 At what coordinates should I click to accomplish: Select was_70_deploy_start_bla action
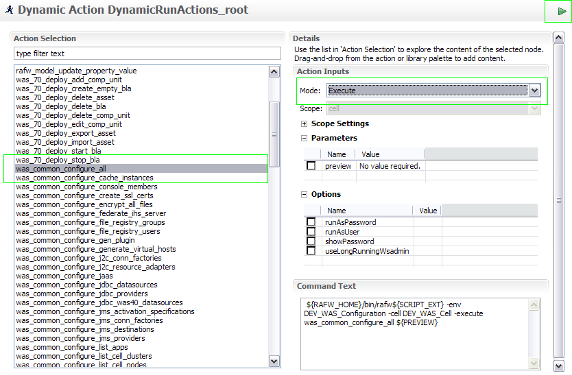pos(58,151)
